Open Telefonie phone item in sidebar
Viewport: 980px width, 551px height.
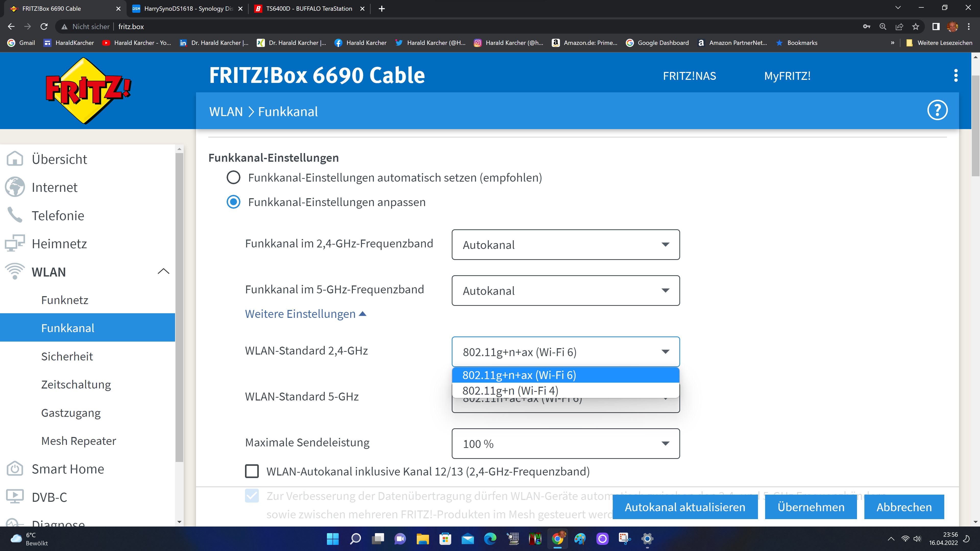[15, 215]
